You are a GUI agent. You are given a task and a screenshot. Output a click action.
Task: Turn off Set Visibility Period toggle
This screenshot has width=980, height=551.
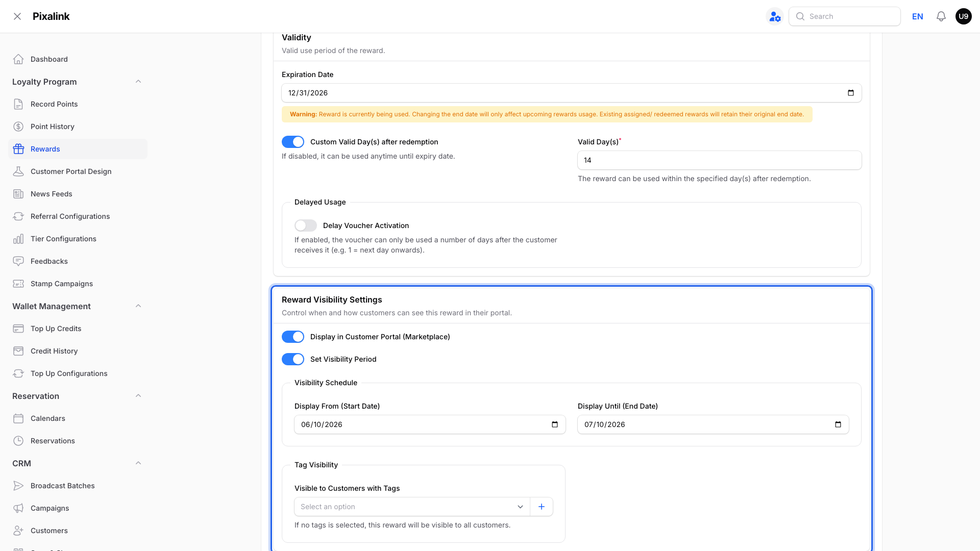tap(293, 359)
